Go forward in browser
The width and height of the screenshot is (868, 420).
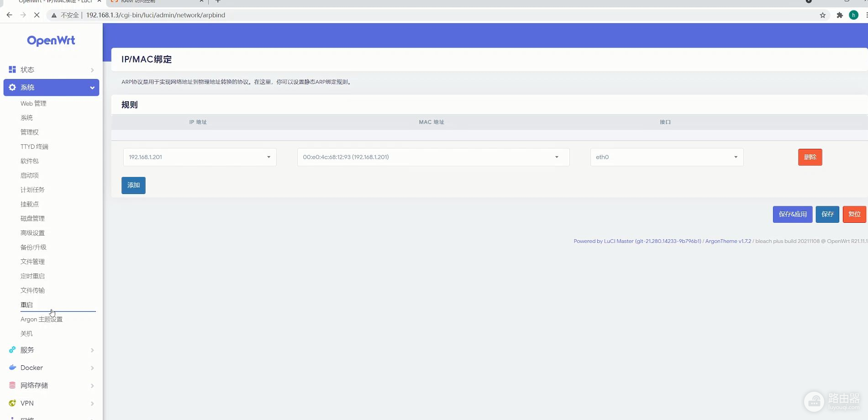click(x=23, y=15)
